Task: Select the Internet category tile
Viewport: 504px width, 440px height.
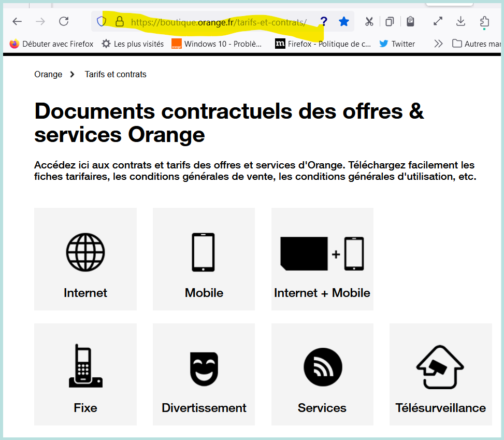Action: (85, 259)
